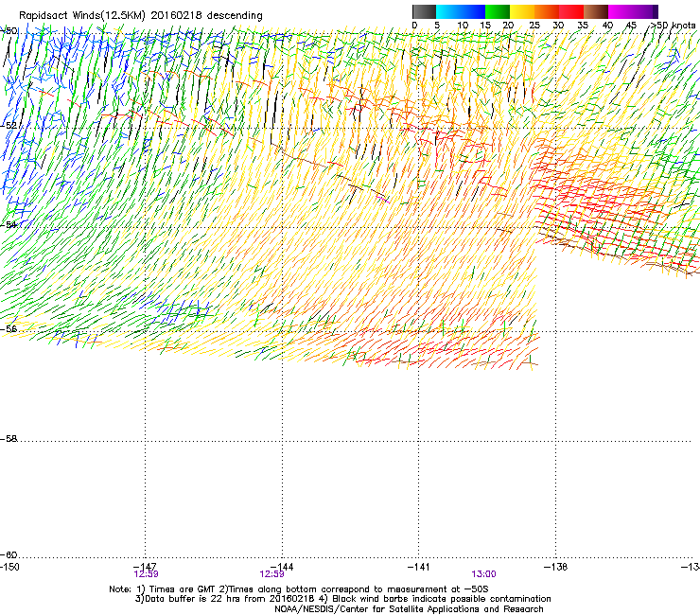
Task: Click the green 15-20 knots legend swatch
Action: (498, 11)
